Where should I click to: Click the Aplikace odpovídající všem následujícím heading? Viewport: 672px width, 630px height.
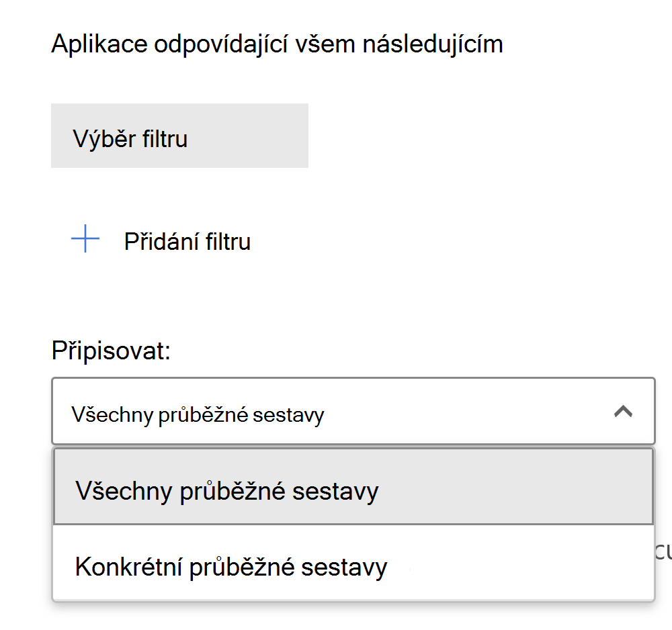pos(277,44)
